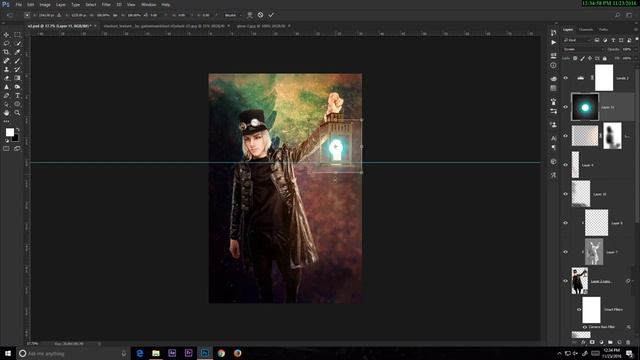Viewport: 640px width, 360px height.
Task: Hide the Camera Raw Filter
Action: (x=584, y=327)
